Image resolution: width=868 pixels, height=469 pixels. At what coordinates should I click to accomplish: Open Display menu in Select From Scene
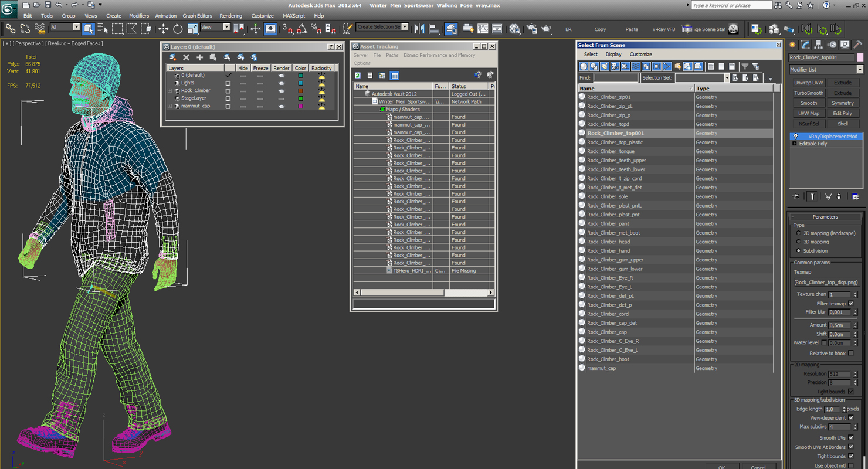click(x=613, y=54)
